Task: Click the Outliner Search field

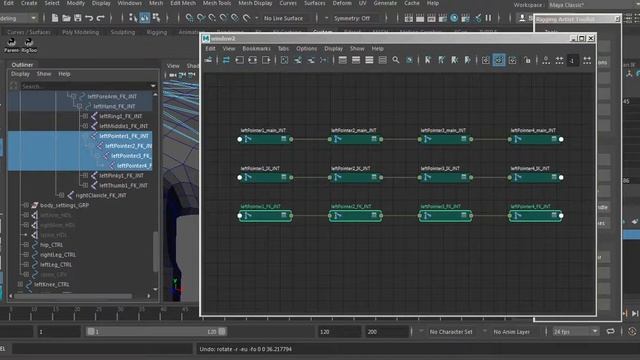Action: [86, 86]
